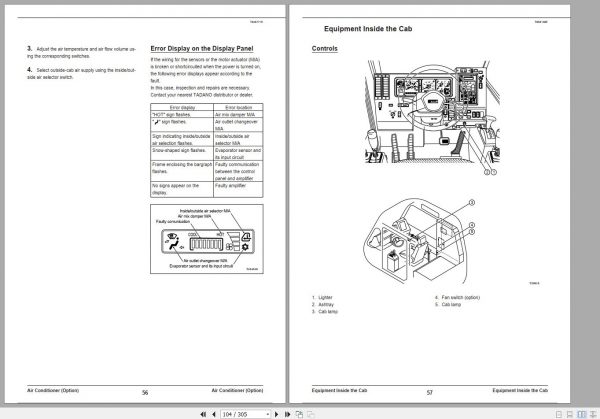Click the air conditioner display panel diagram

coord(207,239)
